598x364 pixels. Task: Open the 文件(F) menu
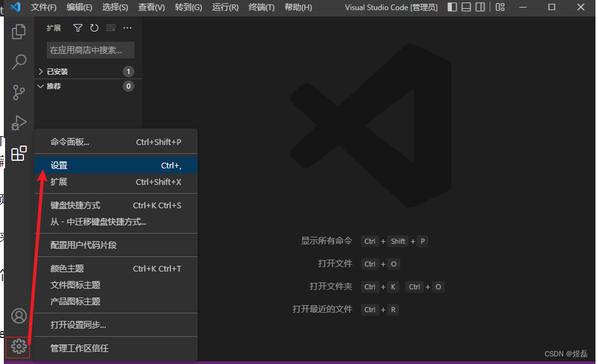coord(44,7)
